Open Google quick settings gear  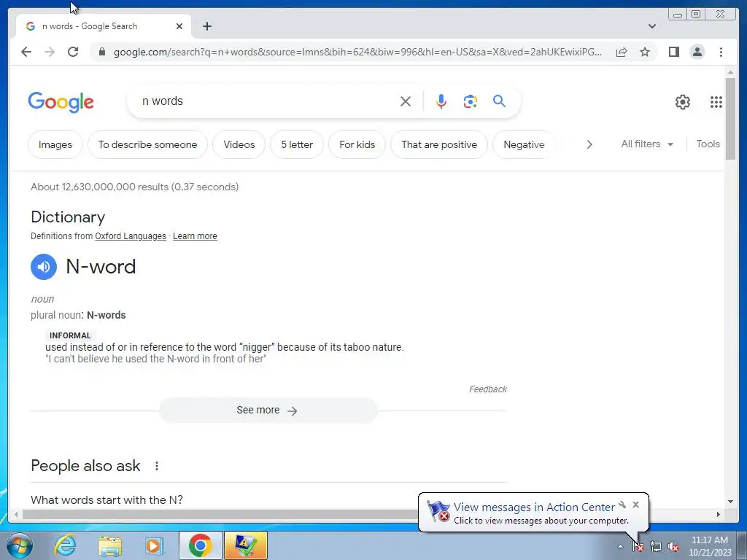pyautogui.click(x=682, y=102)
